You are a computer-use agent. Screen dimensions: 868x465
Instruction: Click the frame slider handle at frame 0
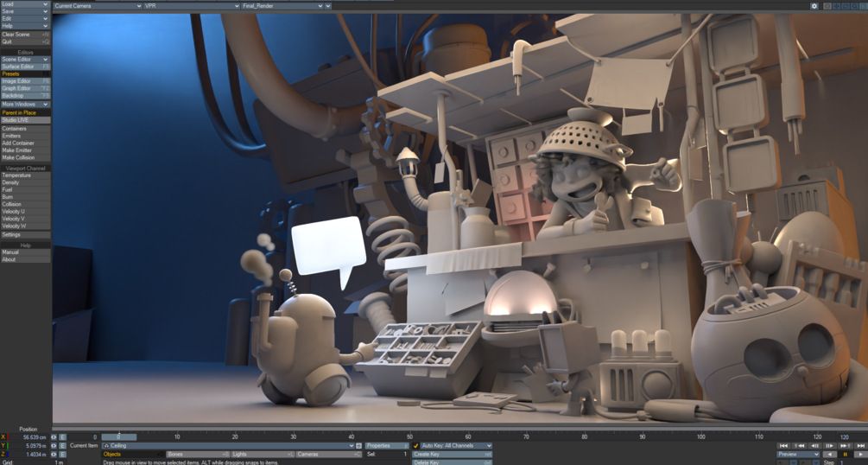coord(118,436)
